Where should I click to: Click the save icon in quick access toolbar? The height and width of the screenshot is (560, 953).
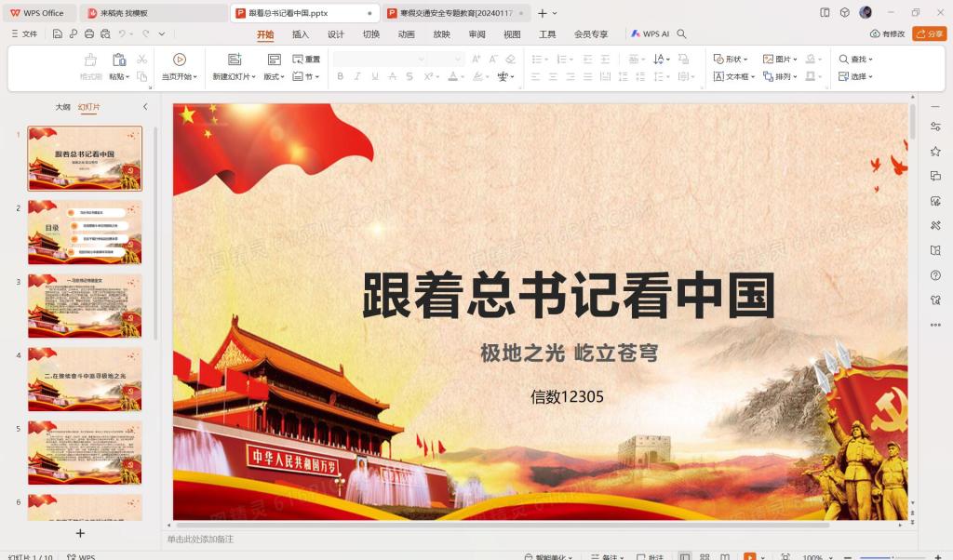58,33
